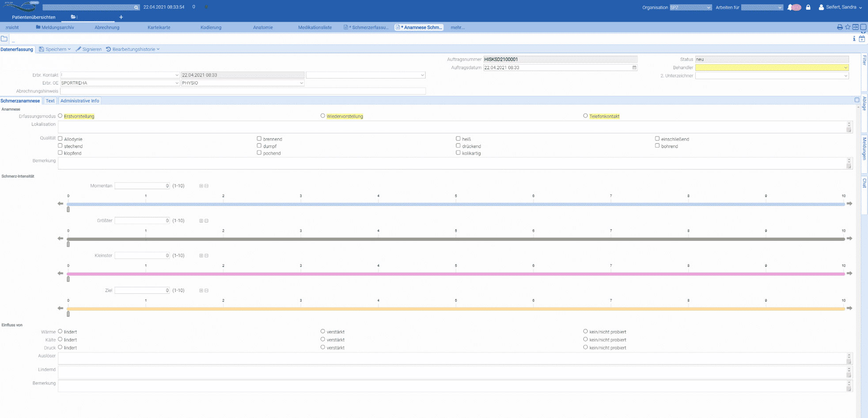868x418 pixels.
Task: Click the add calendar appointment icon
Action: click(x=862, y=39)
